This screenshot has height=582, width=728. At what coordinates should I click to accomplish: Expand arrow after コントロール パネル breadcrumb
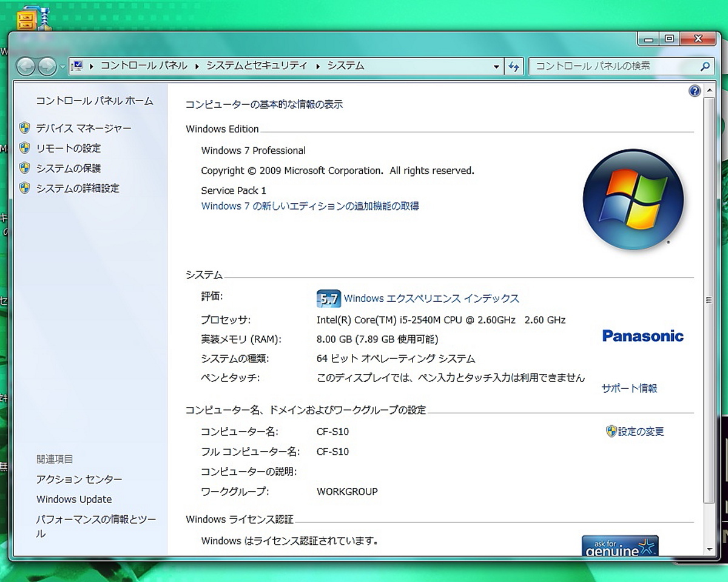(x=197, y=66)
